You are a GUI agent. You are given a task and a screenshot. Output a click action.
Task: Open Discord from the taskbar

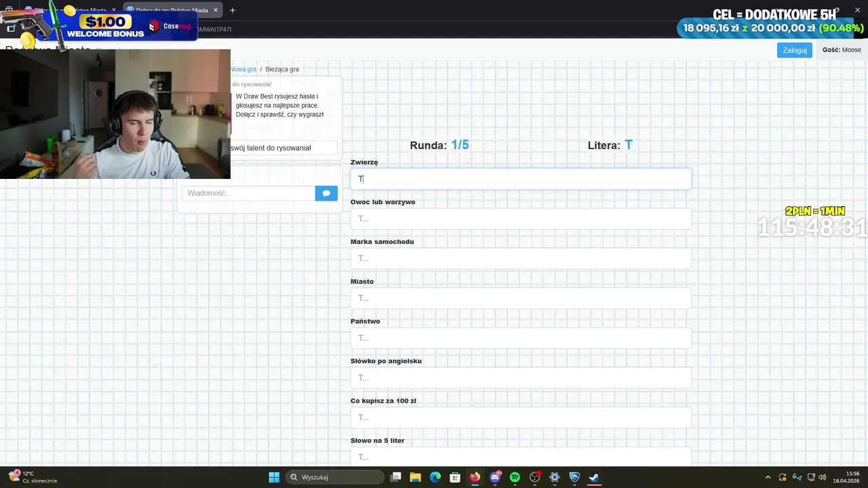click(x=495, y=477)
